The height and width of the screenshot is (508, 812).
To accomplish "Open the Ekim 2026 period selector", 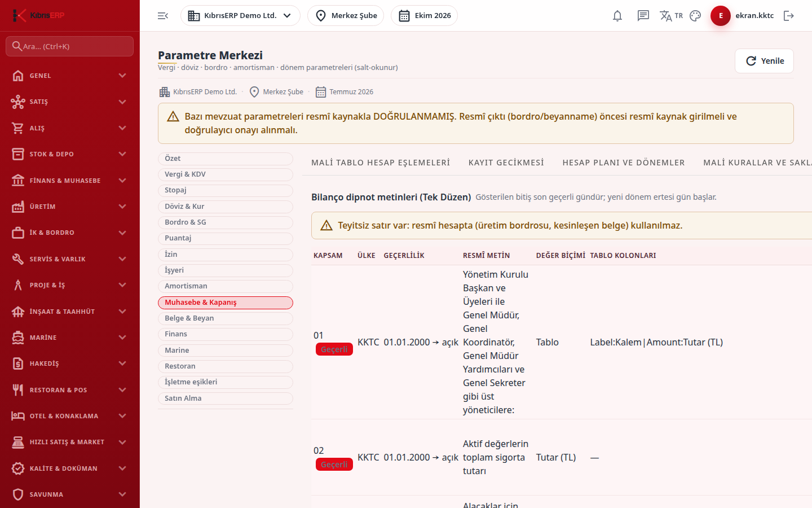I will click(x=424, y=16).
